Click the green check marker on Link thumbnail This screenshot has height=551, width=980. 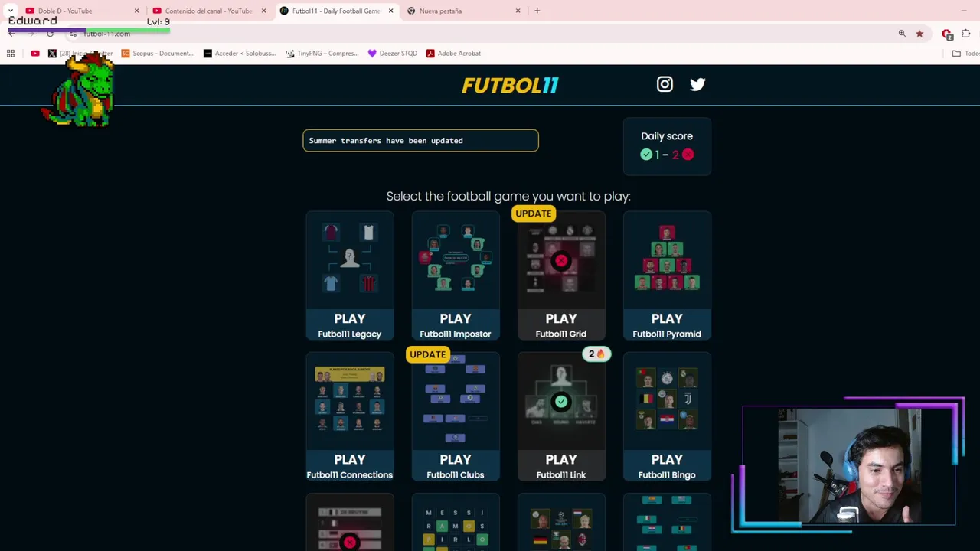[561, 402]
